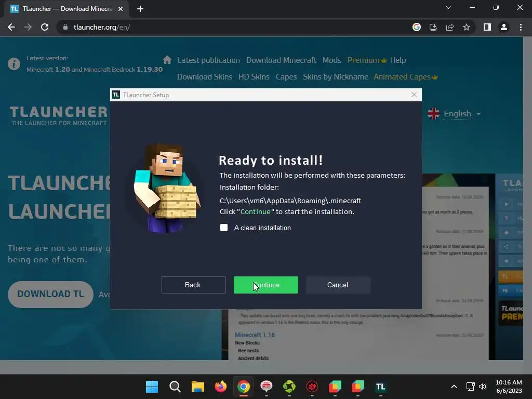Open the Chrome profile icon
Image resolution: width=532 pixels, height=399 pixels.
click(504, 27)
